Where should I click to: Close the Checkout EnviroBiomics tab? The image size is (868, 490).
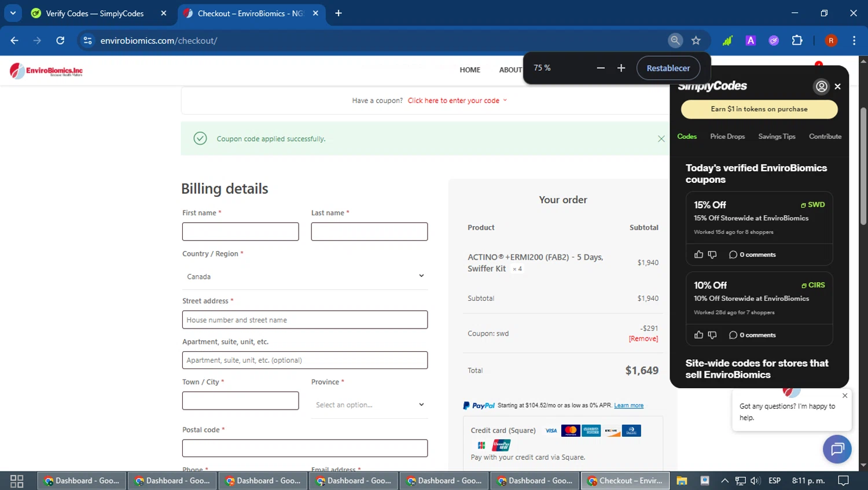click(315, 13)
